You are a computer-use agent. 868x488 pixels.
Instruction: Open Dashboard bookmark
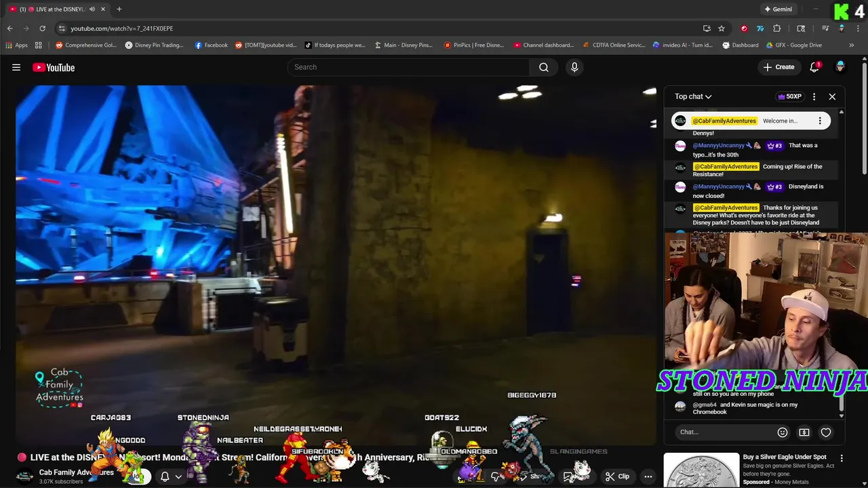741,45
